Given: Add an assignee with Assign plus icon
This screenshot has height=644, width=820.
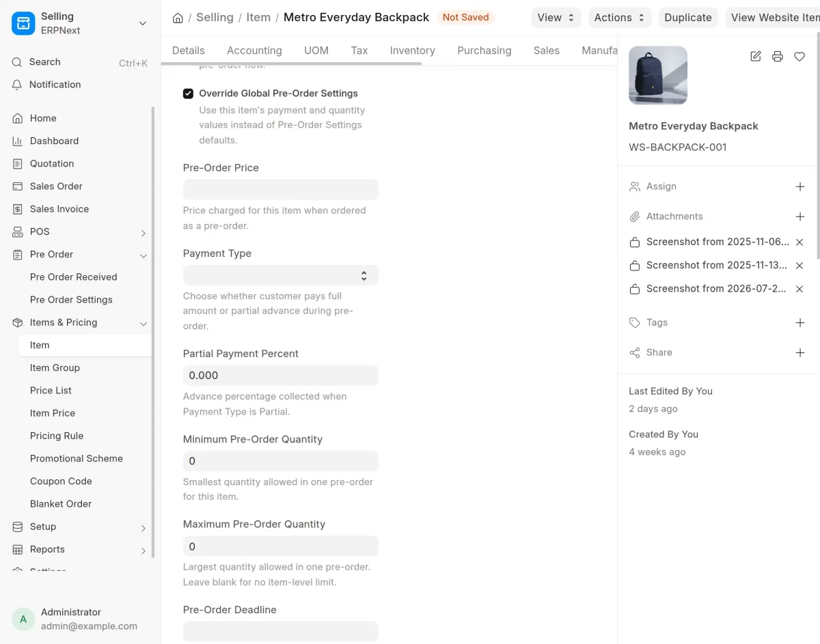Looking at the screenshot, I should point(800,186).
